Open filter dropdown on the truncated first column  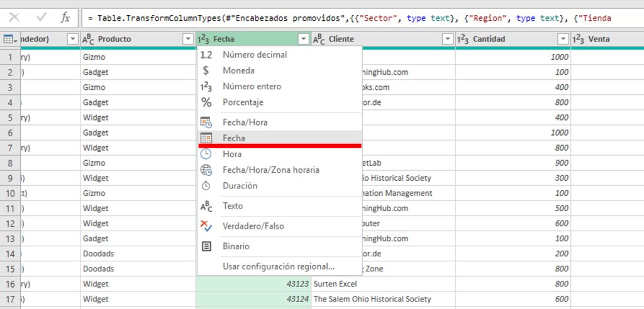[x=72, y=39]
